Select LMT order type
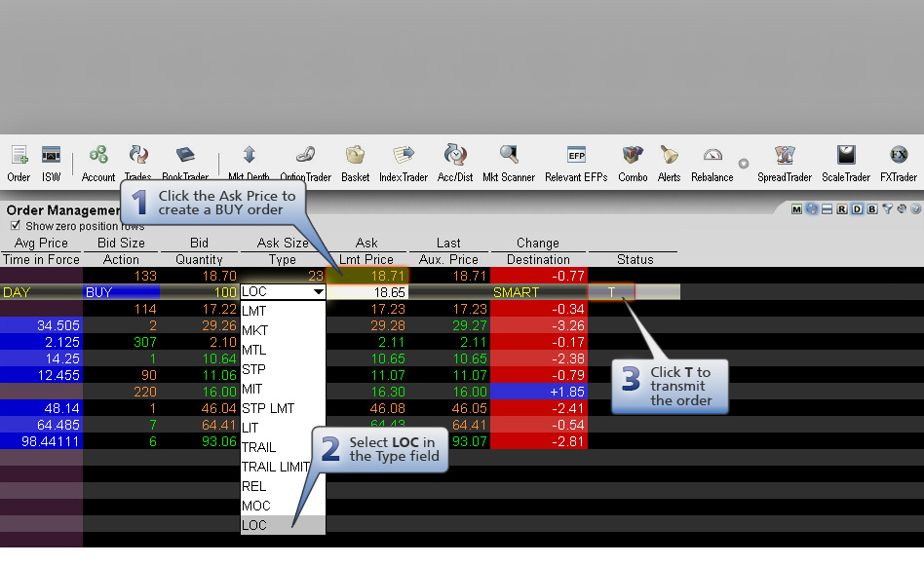The image size is (924, 565). tap(283, 311)
